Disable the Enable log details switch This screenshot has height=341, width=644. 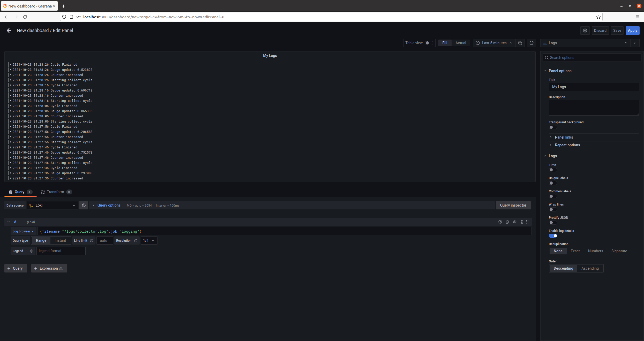(x=553, y=236)
